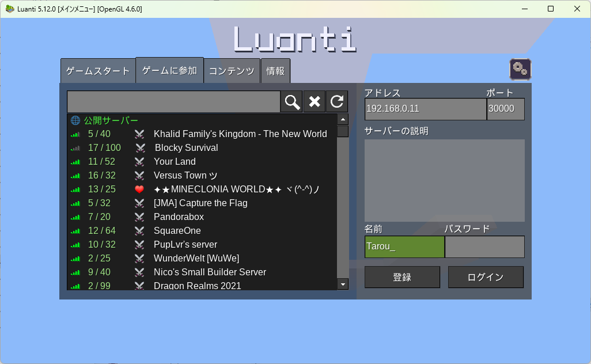Screen dimensions: 591x364
Task: Select WunderWelt [WuWe] server
Action: (202, 259)
